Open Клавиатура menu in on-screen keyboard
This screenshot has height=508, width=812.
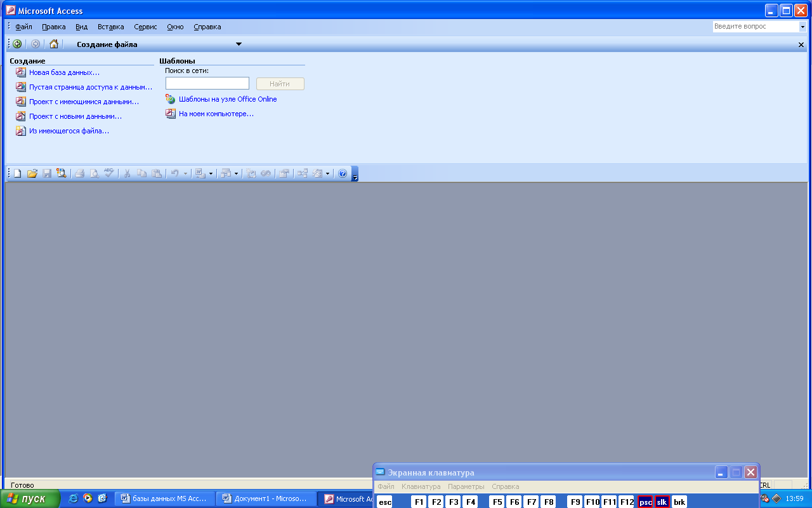(421, 486)
